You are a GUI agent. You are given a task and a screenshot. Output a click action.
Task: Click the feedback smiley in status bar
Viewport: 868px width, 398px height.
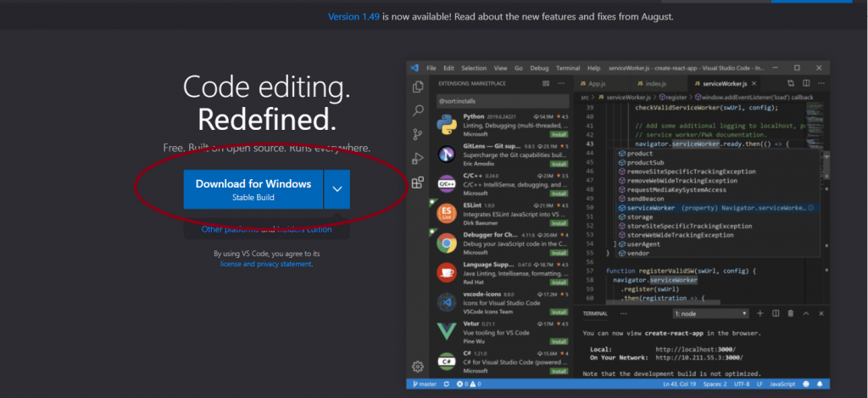[x=806, y=384]
